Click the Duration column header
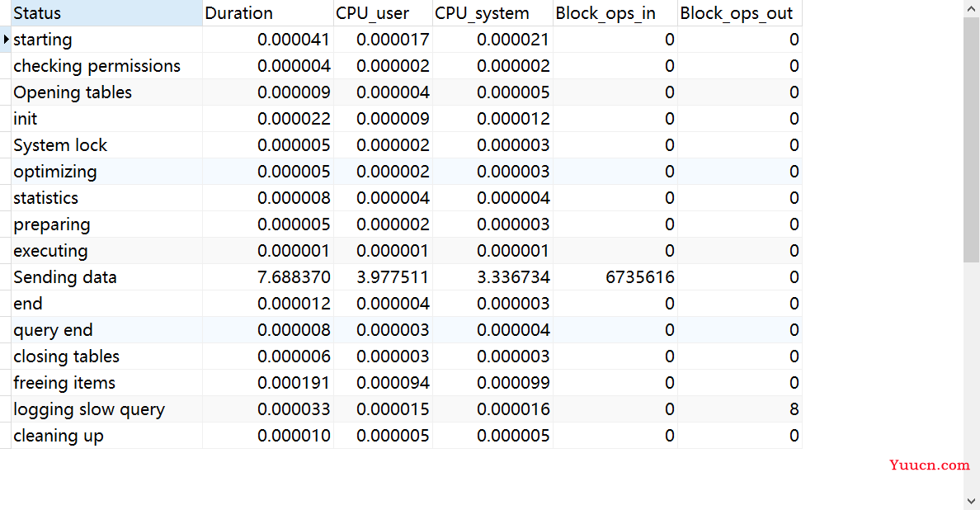 tap(268, 13)
